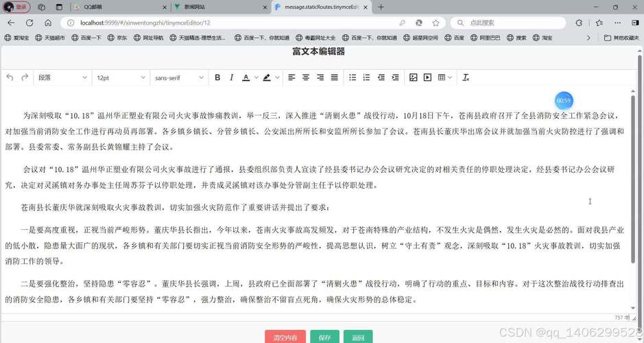
Task: Expand the text color picker arrow
Action: pyautogui.click(x=256, y=78)
